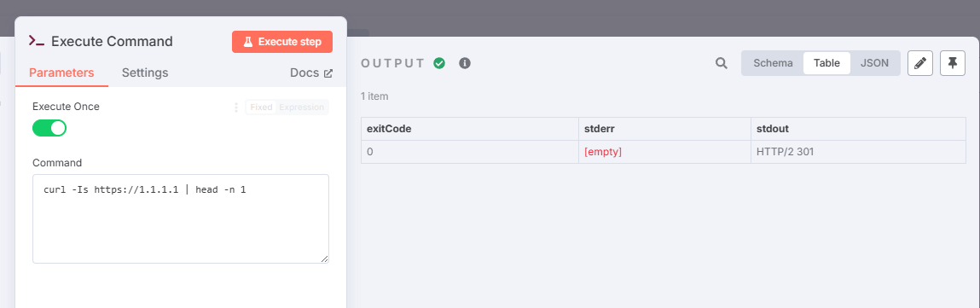Toggle the Execute Once switch off

click(49, 128)
